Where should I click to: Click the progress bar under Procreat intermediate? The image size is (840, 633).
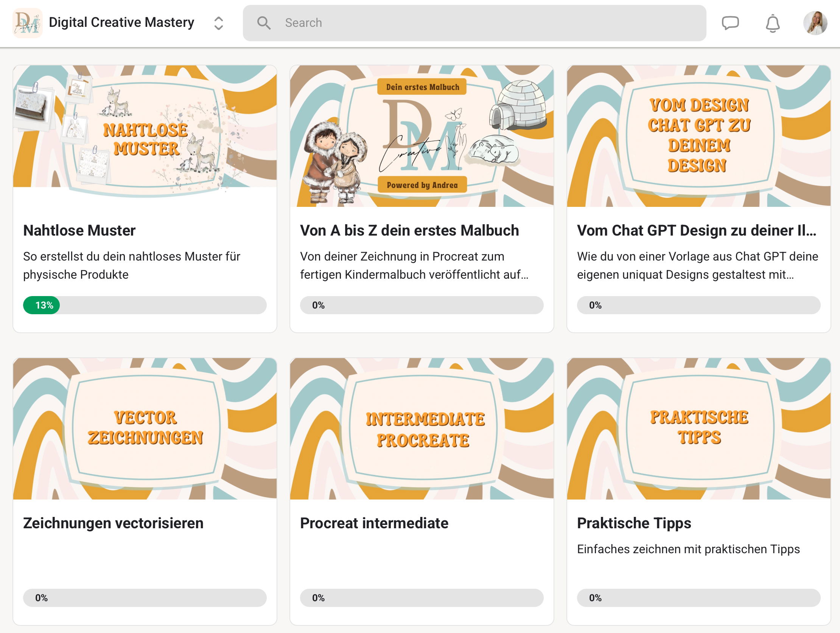pyautogui.click(x=422, y=598)
